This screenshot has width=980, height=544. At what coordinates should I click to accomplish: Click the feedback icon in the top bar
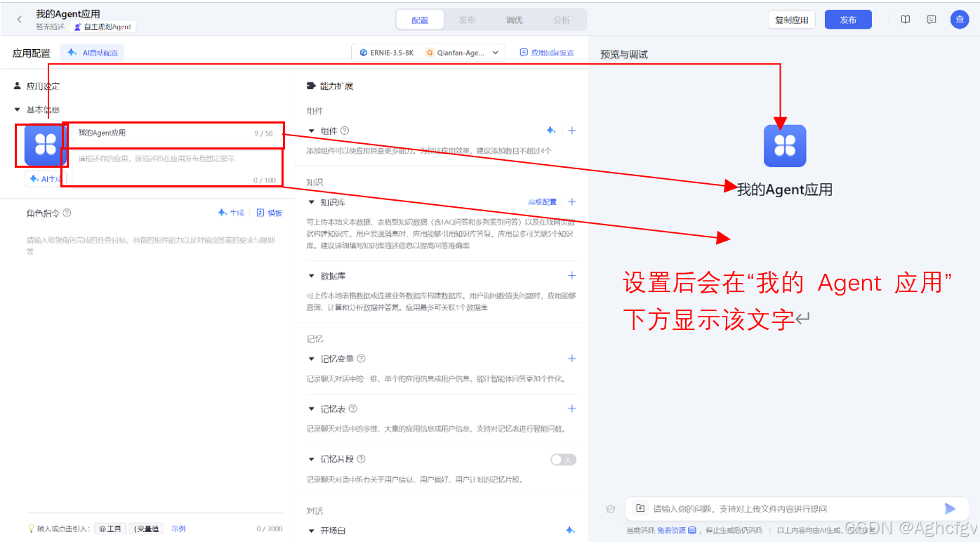point(931,19)
